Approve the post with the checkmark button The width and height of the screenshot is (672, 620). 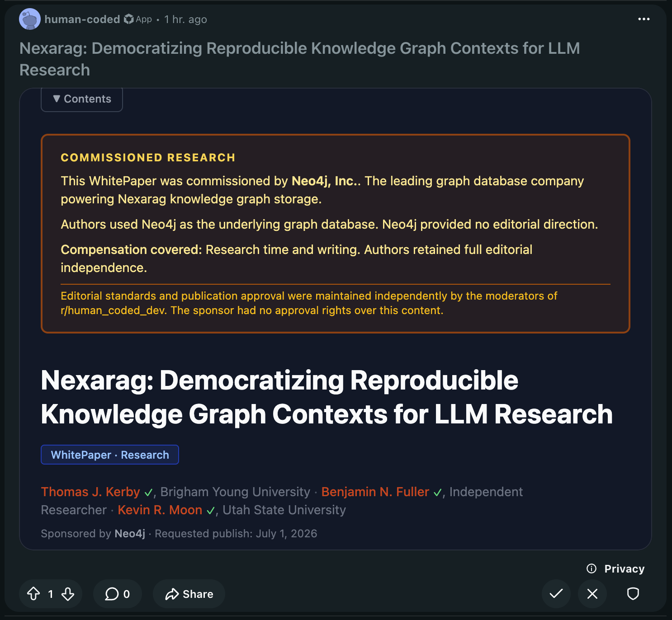pyautogui.click(x=556, y=594)
